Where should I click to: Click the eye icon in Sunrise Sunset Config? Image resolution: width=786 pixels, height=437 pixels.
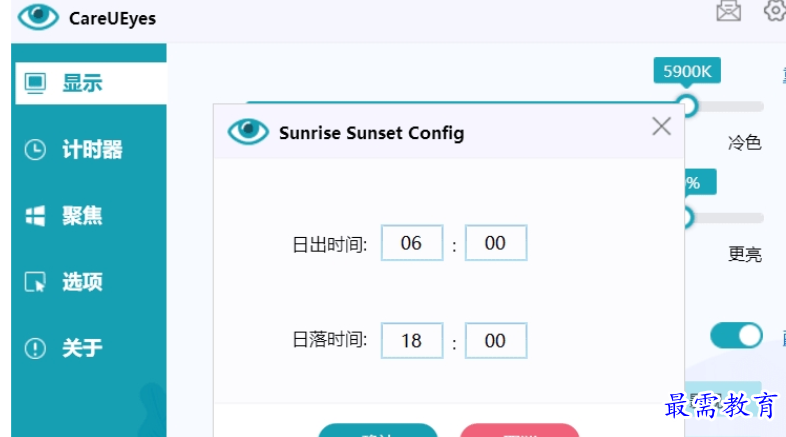[x=248, y=131]
